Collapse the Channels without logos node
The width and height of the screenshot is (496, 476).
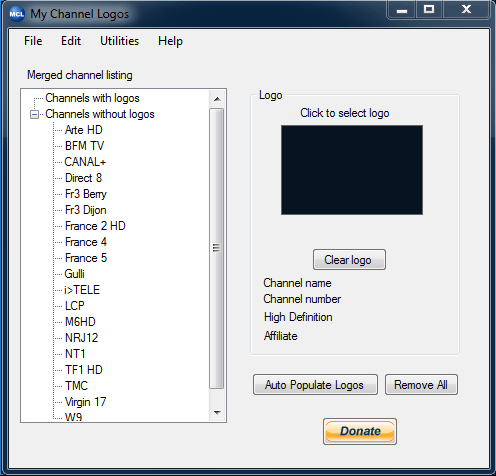point(34,114)
